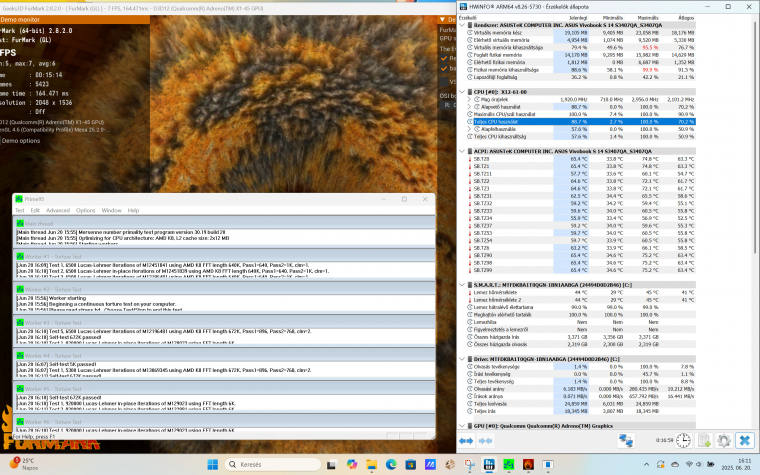760x475 pixels.
Task: Collapse the Rendszer ASUSTeK system sensor group
Action: coord(462,25)
